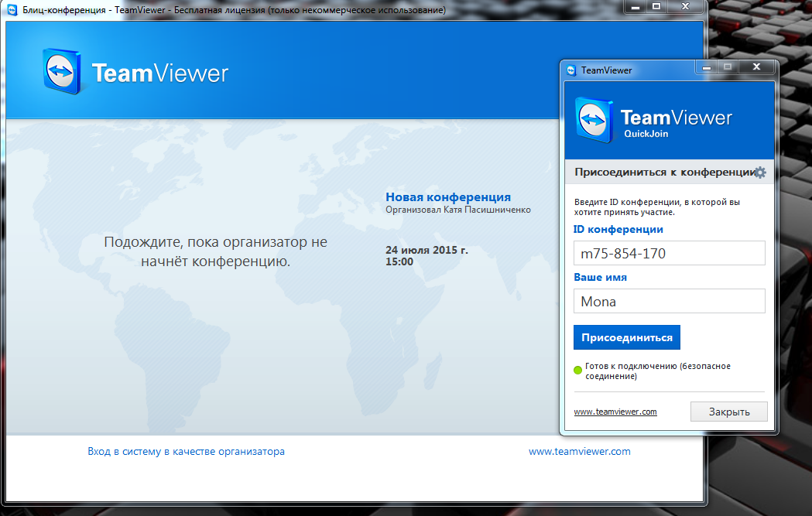Screen dimensions: 812x516
Task: Focus the ID конференции input field
Action: 669,253
